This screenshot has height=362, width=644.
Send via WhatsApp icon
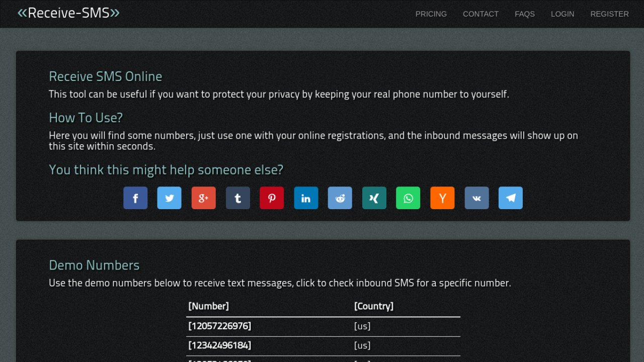(408, 198)
